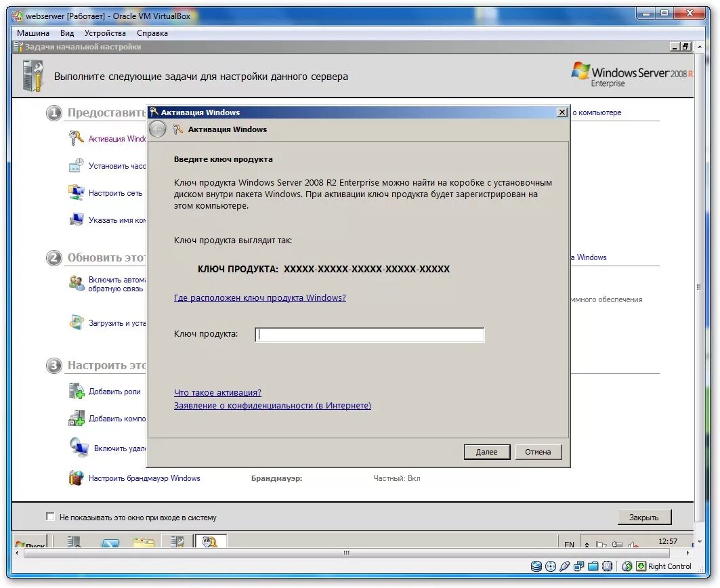Open the Устройства menu
This screenshot has width=720, height=588.
[x=105, y=33]
